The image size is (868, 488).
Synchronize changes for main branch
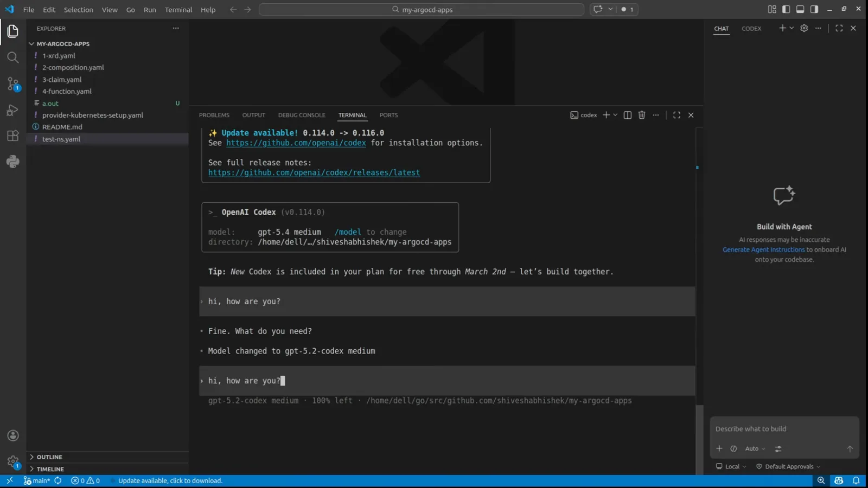coord(58,480)
